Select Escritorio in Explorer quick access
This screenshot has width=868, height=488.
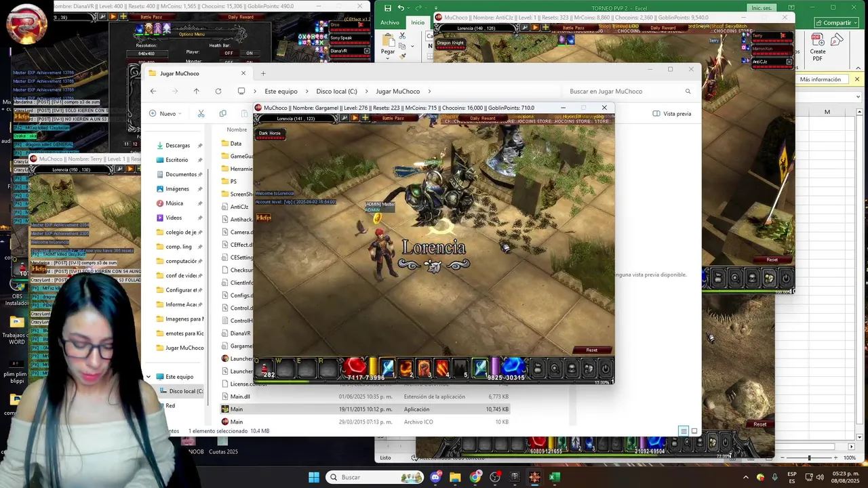point(176,160)
